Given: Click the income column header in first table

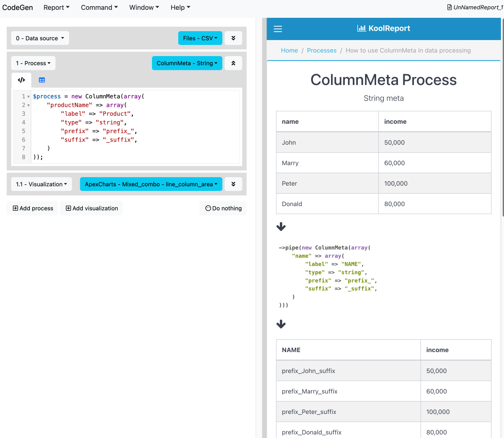Looking at the screenshot, I should [x=435, y=122].
